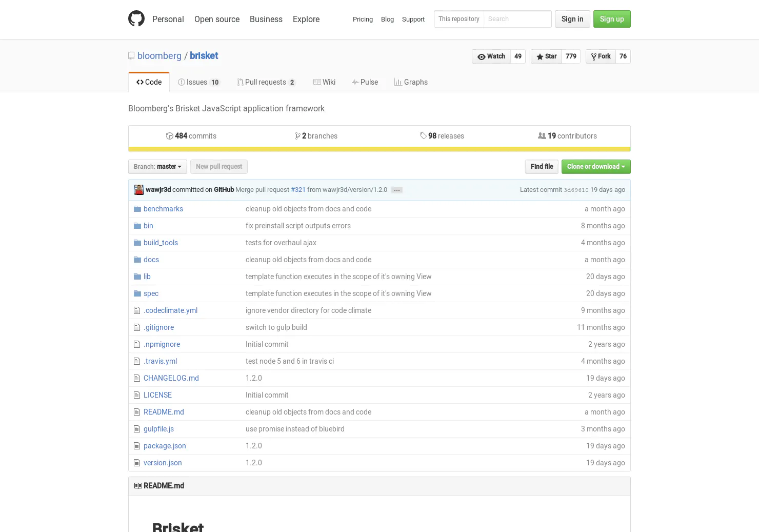Click the Sign in button
759x532 pixels.
pyautogui.click(x=572, y=19)
